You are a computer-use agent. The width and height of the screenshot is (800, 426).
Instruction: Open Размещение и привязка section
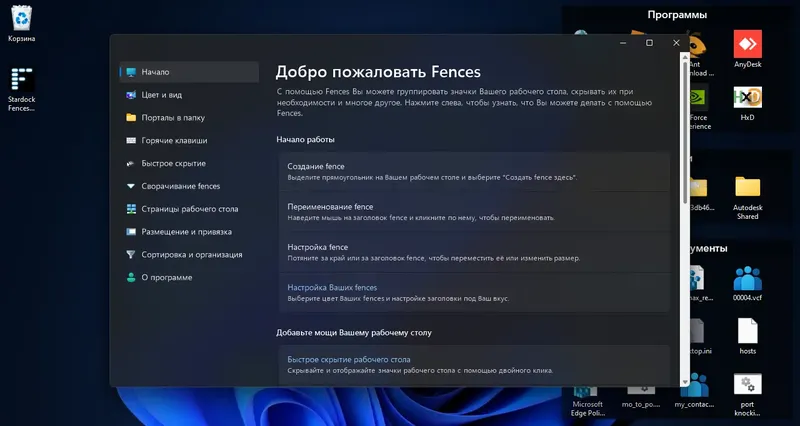pyautogui.click(x=189, y=232)
